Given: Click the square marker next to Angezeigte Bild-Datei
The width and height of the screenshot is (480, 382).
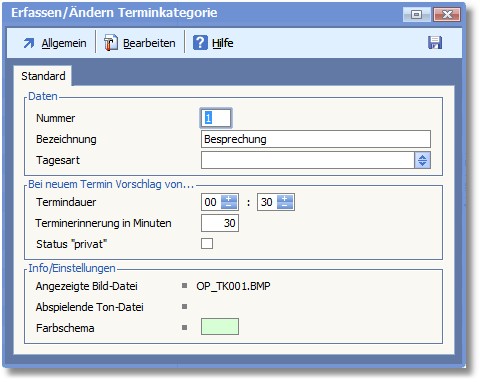Looking at the screenshot, I should [184, 286].
